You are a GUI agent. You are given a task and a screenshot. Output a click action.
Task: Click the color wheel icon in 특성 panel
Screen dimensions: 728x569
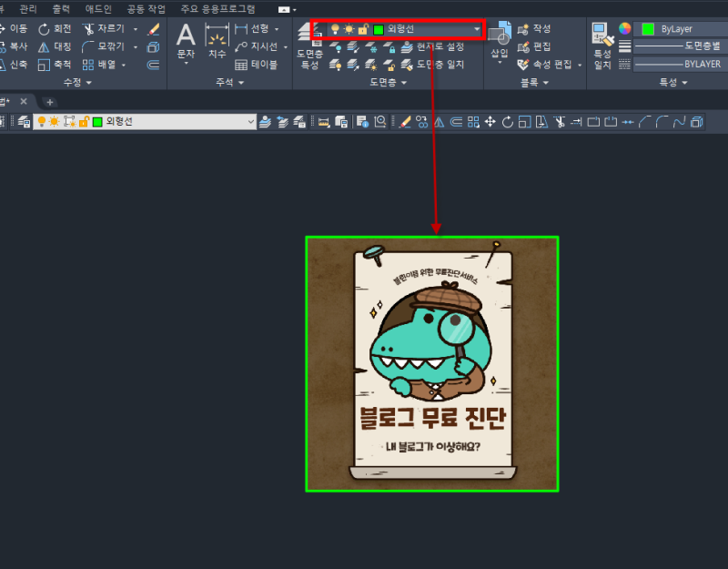(x=625, y=29)
